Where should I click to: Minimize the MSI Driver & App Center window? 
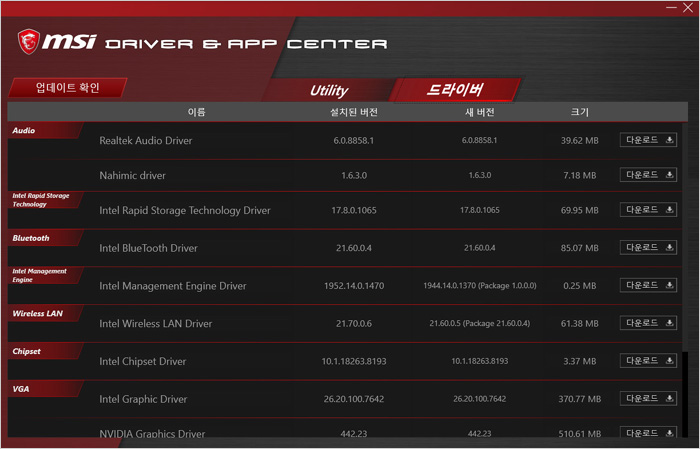(671, 8)
